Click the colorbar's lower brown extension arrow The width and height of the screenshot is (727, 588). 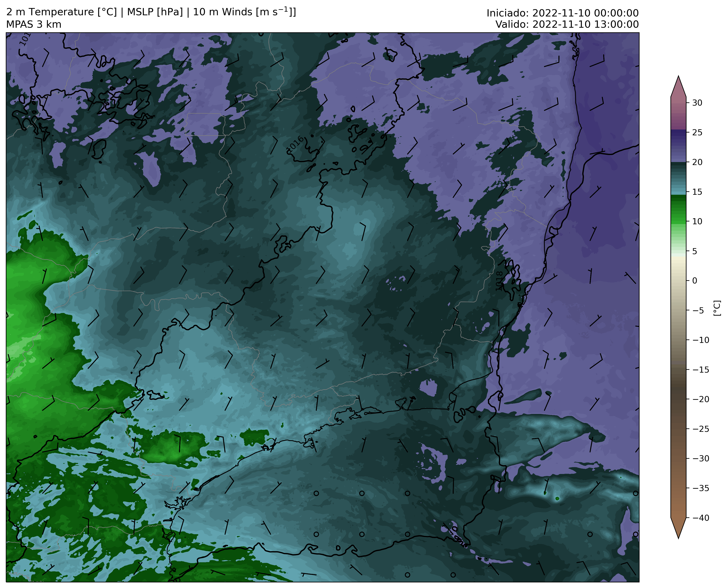pyautogui.click(x=678, y=528)
